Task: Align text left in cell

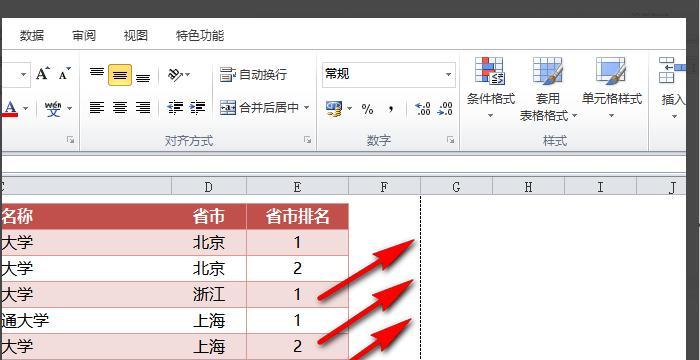Action: pyautogui.click(x=97, y=107)
